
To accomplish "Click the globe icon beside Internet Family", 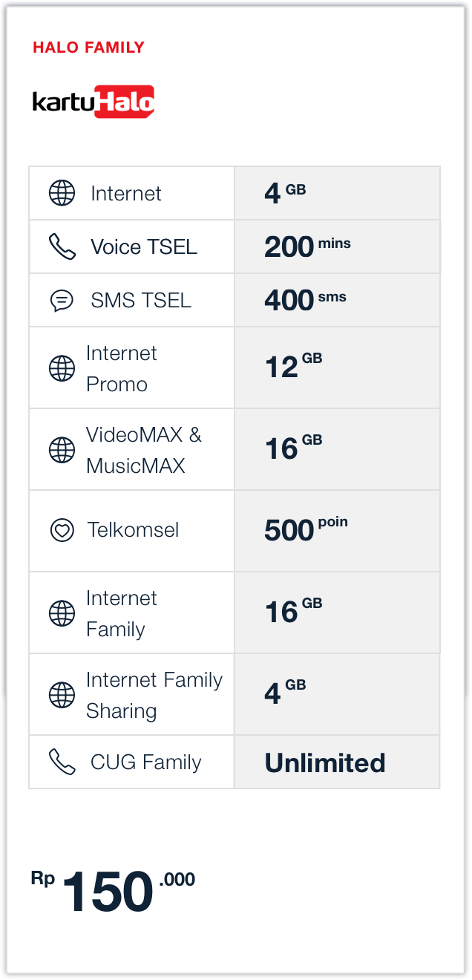I will point(62,613).
